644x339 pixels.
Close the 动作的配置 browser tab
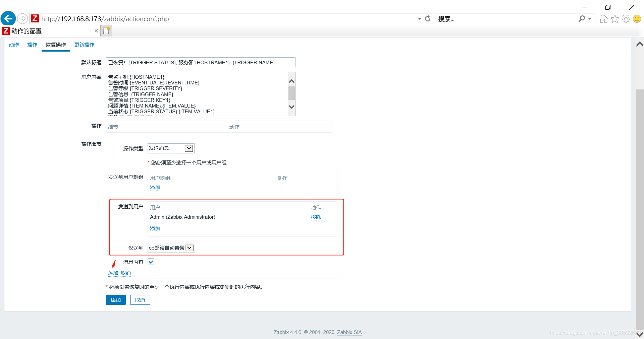tap(96, 31)
